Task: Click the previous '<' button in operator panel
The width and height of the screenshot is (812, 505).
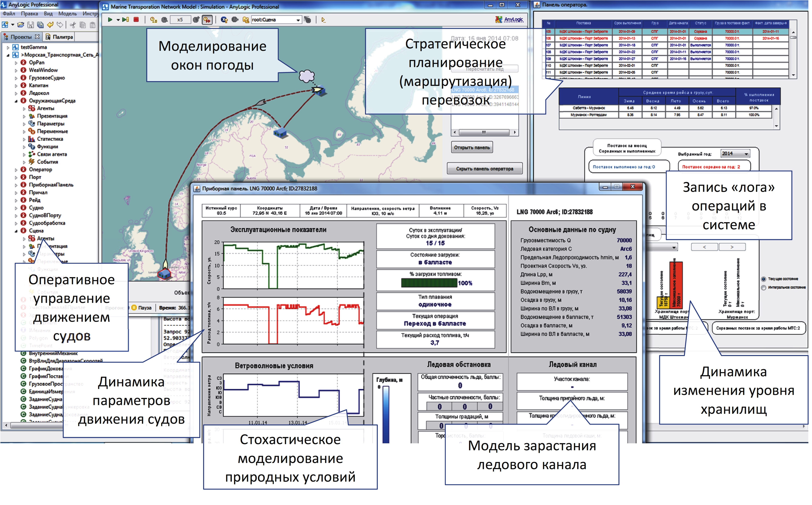Action: click(704, 247)
